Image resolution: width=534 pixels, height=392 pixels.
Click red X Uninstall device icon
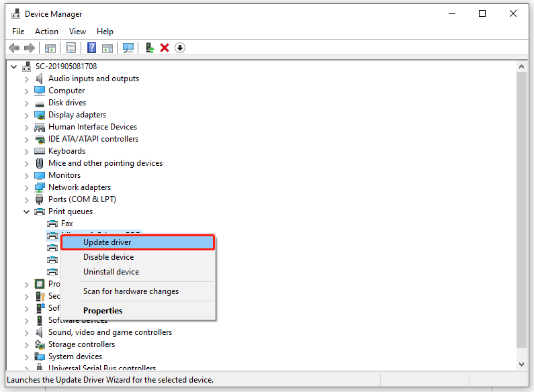(x=165, y=48)
